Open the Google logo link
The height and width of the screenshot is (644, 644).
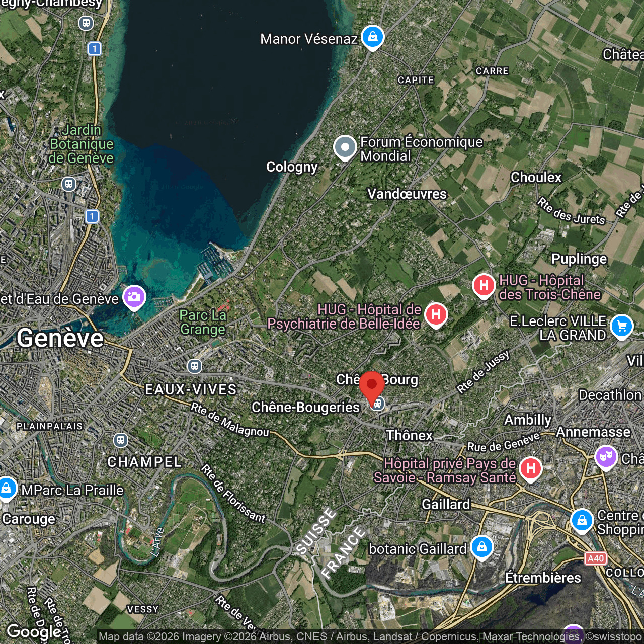tap(34, 631)
